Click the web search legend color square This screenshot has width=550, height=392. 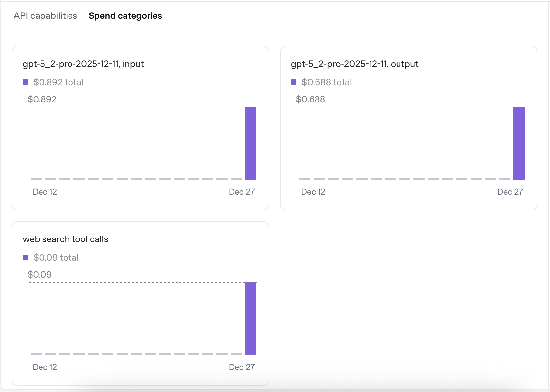pyautogui.click(x=25, y=257)
